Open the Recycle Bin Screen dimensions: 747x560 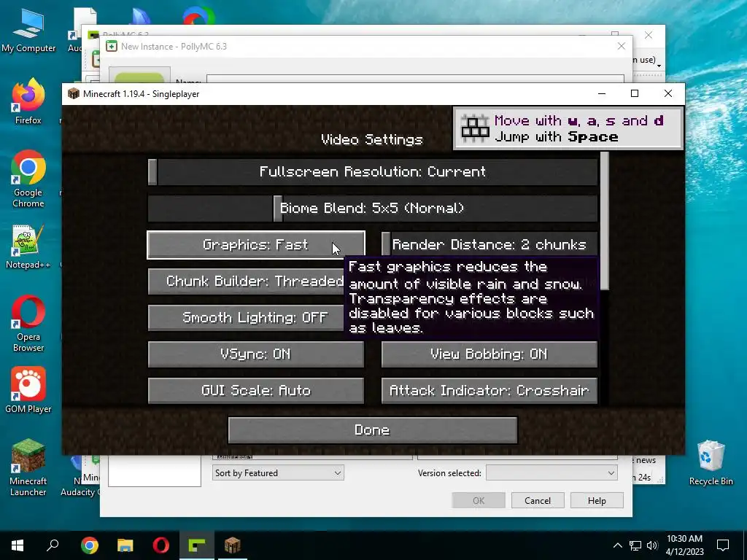point(711,463)
